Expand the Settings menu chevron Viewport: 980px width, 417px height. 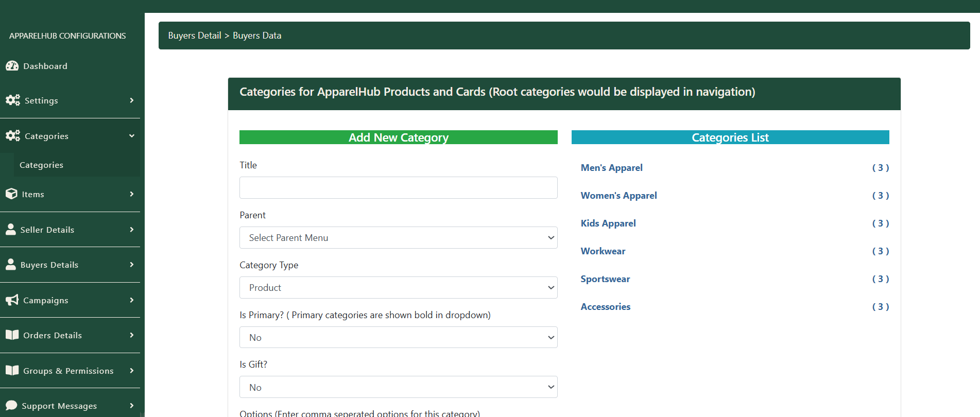pyautogui.click(x=132, y=100)
